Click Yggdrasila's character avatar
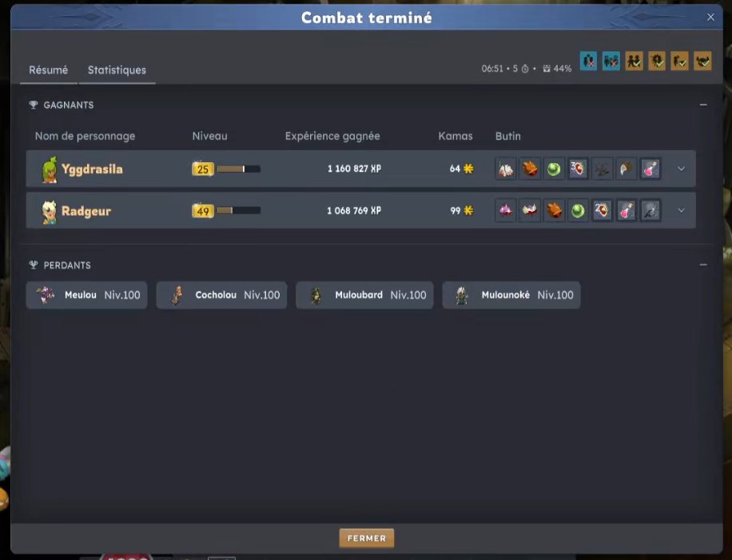 click(x=50, y=169)
